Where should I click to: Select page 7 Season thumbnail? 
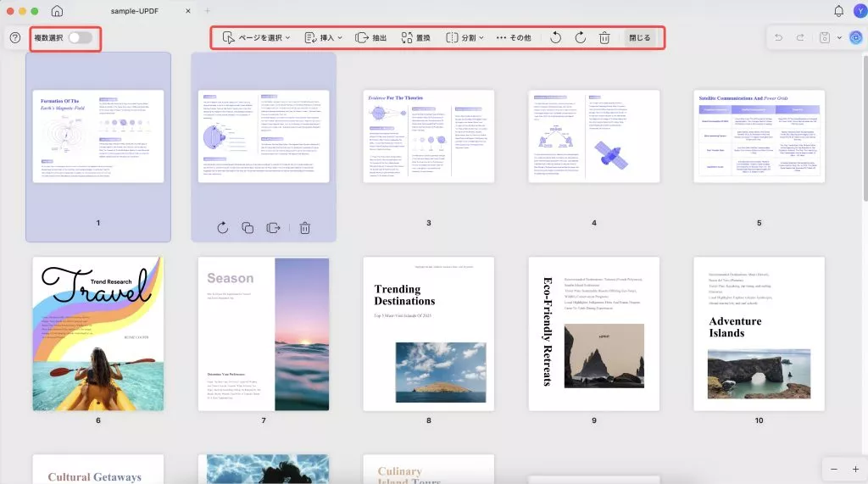pyautogui.click(x=264, y=334)
